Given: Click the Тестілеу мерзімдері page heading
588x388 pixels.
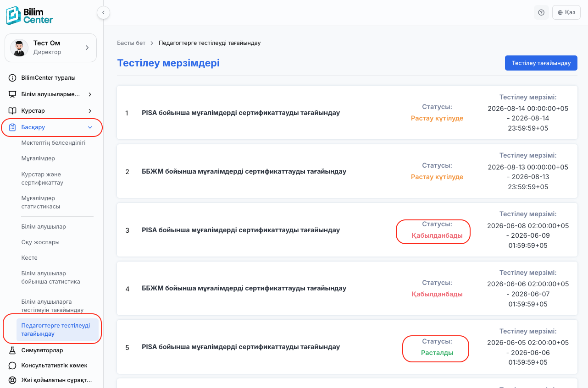Looking at the screenshot, I should (x=168, y=63).
